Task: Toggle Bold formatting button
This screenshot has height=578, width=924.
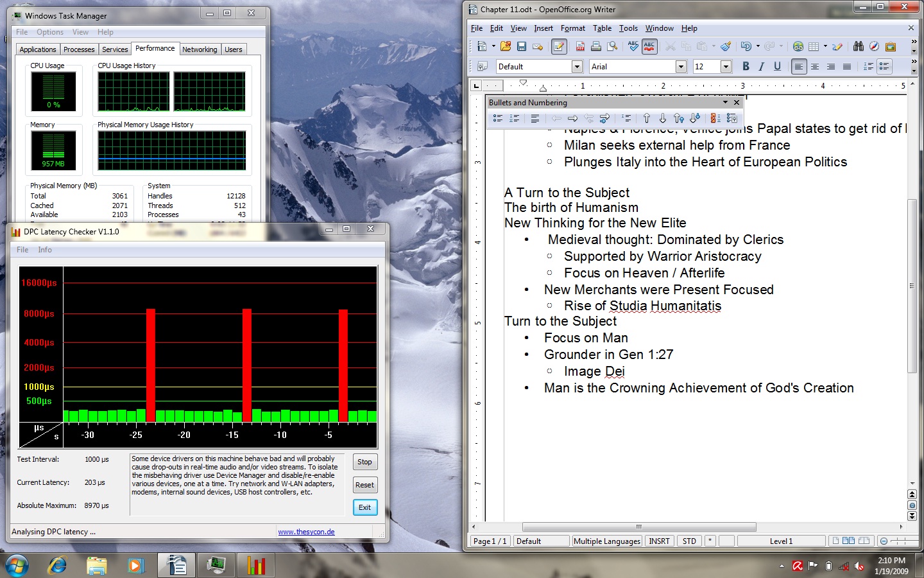Action: coord(746,66)
